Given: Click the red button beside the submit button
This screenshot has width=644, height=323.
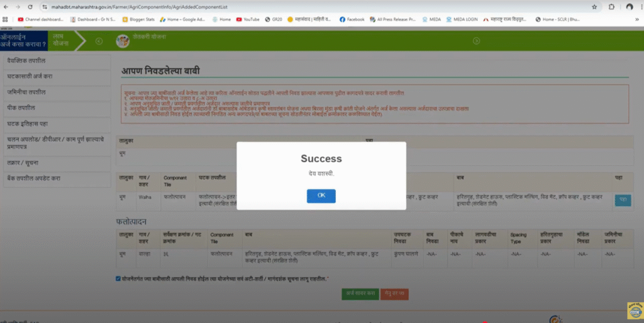Looking at the screenshot, I should pyautogui.click(x=394, y=293).
